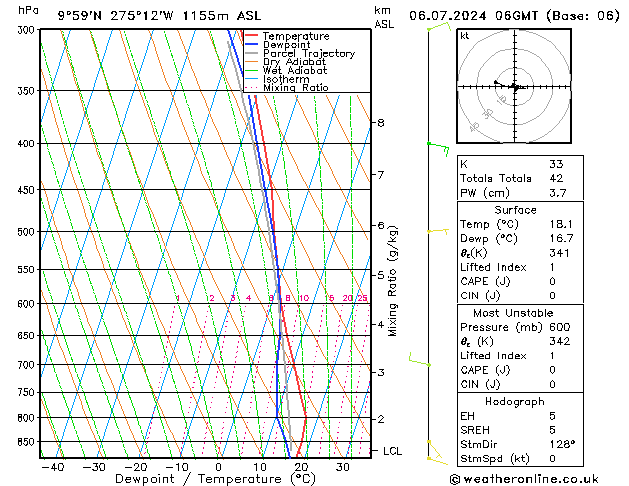Click the kt label in the hodograph
The width and height of the screenshot is (629, 486).
click(464, 35)
